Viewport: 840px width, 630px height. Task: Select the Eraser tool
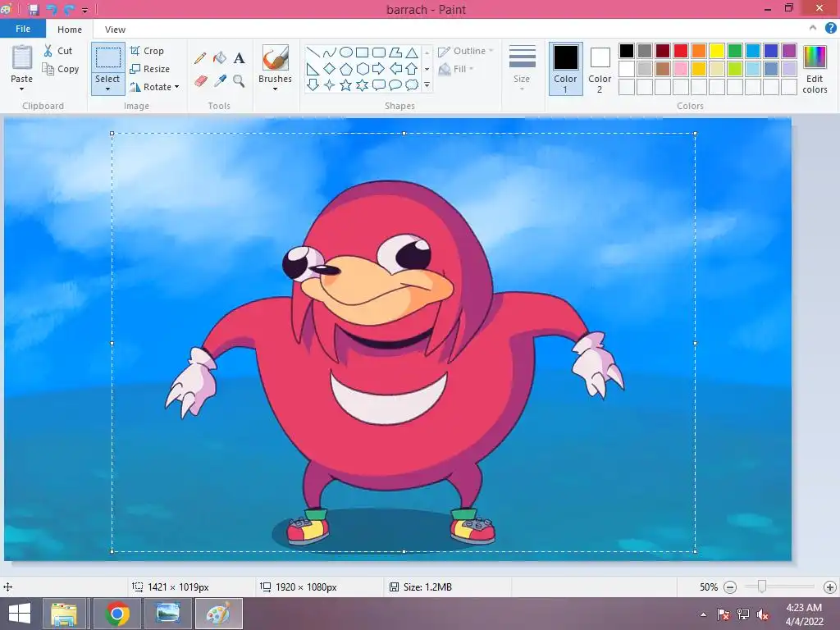[200, 81]
